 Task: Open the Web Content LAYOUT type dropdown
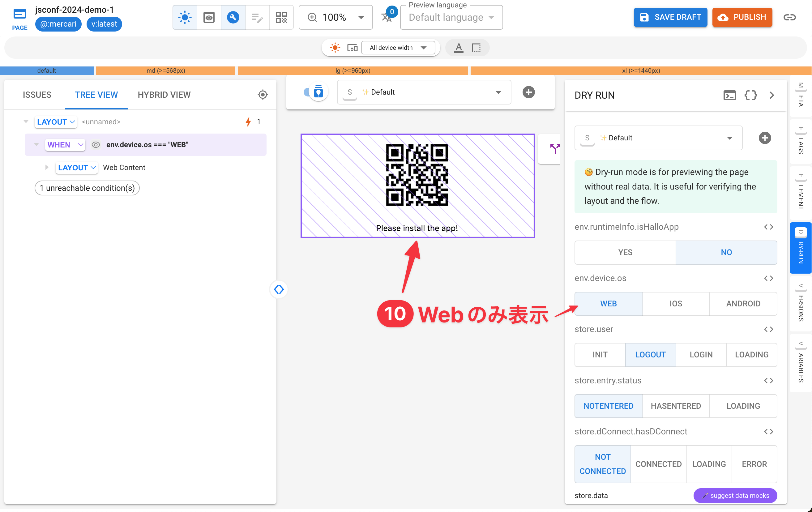click(x=77, y=168)
